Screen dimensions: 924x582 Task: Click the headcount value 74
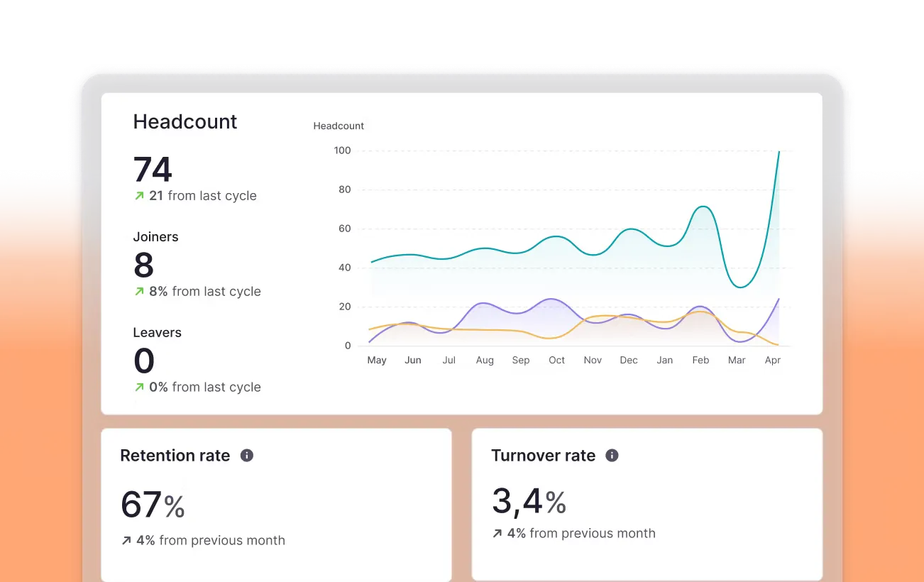tap(153, 170)
